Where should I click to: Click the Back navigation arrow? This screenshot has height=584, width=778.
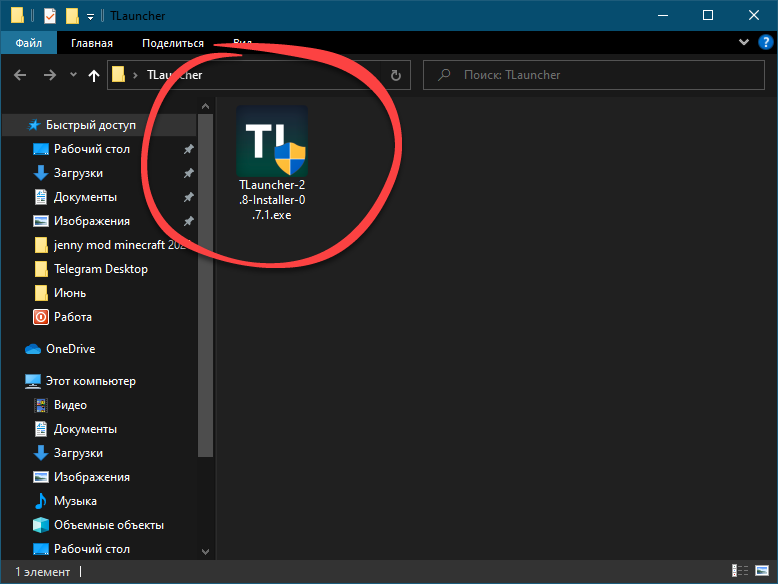(x=21, y=75)
